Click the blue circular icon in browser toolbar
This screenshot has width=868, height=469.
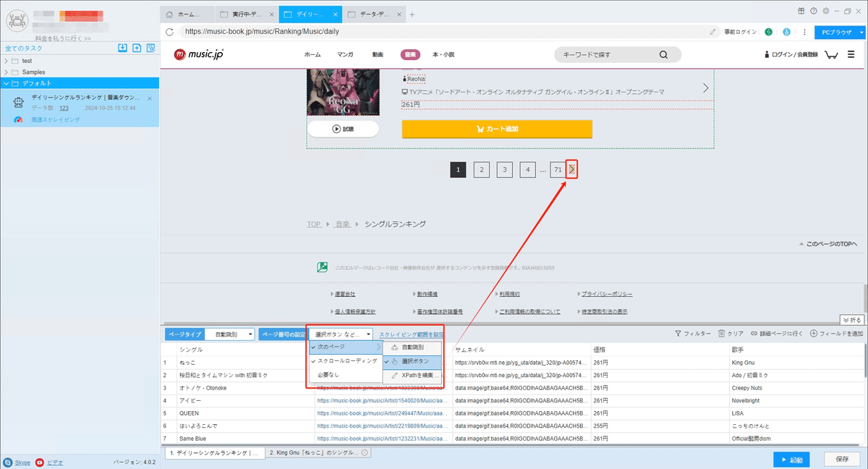point(786,32)
